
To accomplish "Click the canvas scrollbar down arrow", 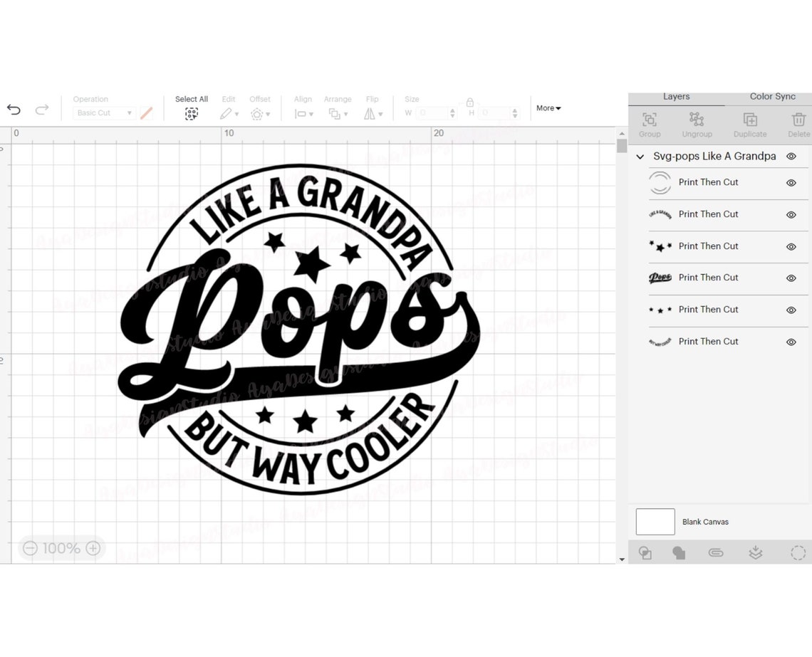I will coord(622,559).
